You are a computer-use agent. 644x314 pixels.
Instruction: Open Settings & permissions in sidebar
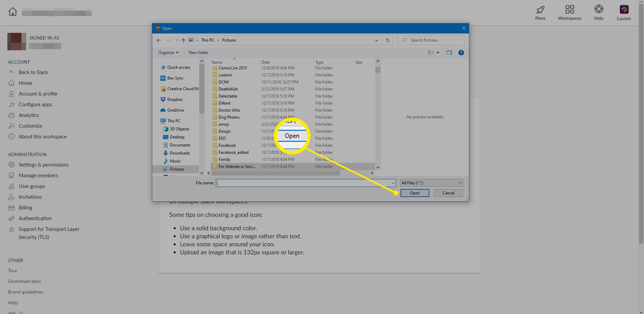click(x=44, y=165)
